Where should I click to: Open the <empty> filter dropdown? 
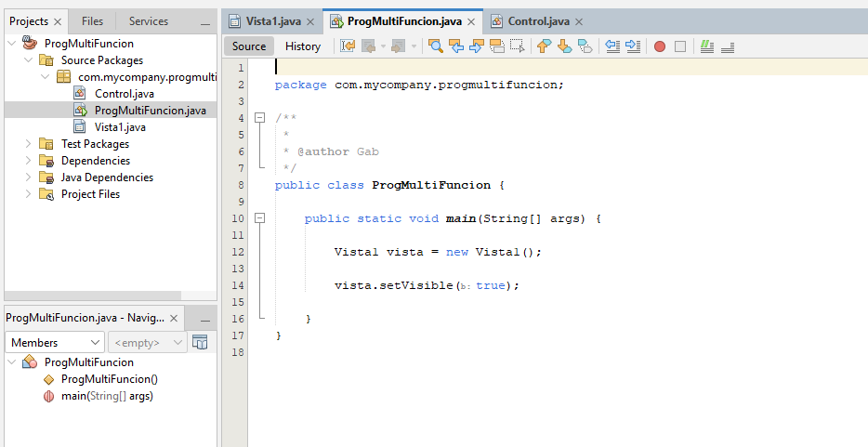(x=147, y=342)
